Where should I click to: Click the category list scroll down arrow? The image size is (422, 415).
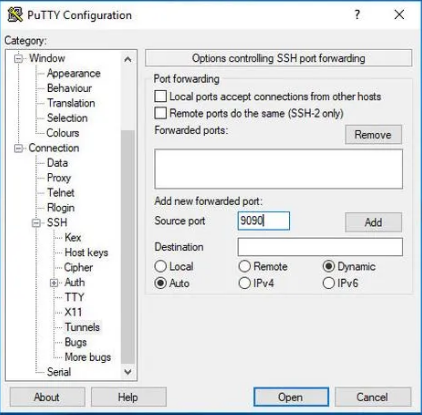point(128,372)
